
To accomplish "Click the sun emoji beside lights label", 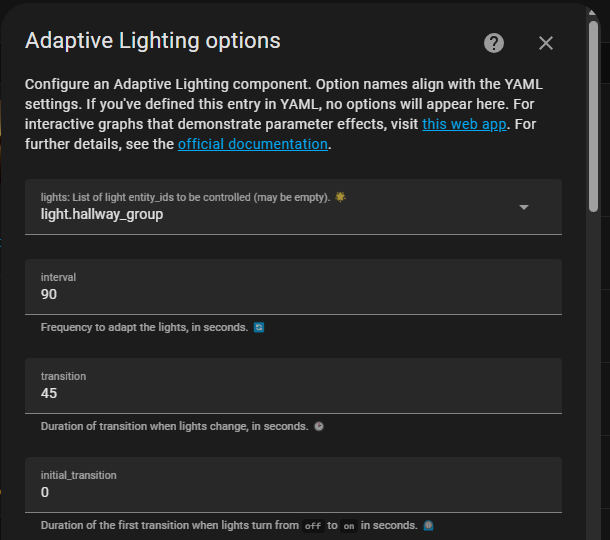I will (x=340, y=197).
